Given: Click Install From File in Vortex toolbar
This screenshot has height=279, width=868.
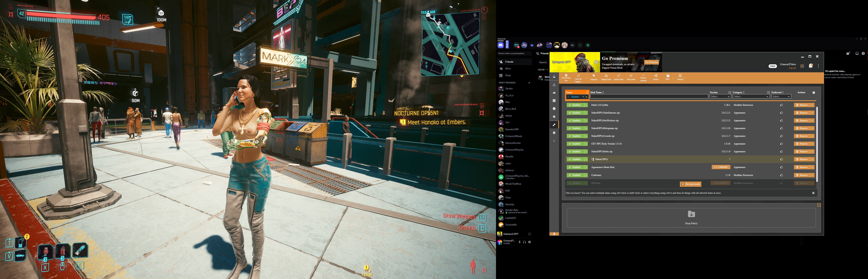Looking at the screenshot, I should click(x=566, y=78).
